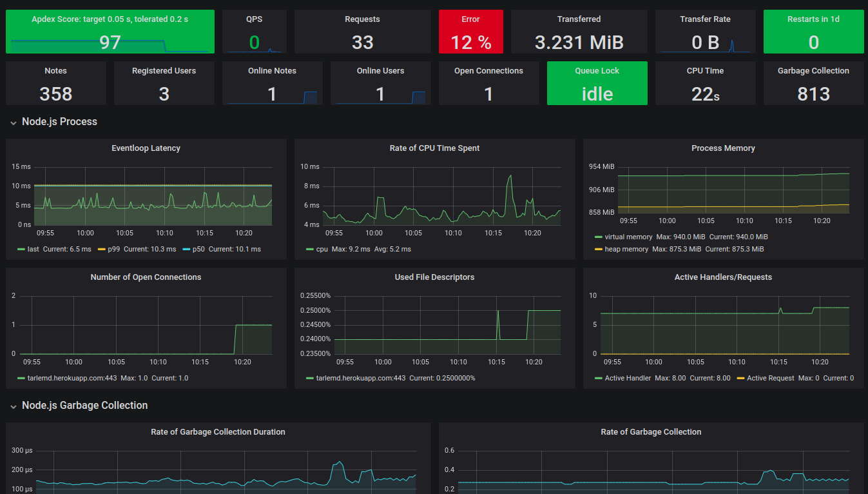Open the Used File Descriptors title menu
868x494 pixels.
pos(434,277)
